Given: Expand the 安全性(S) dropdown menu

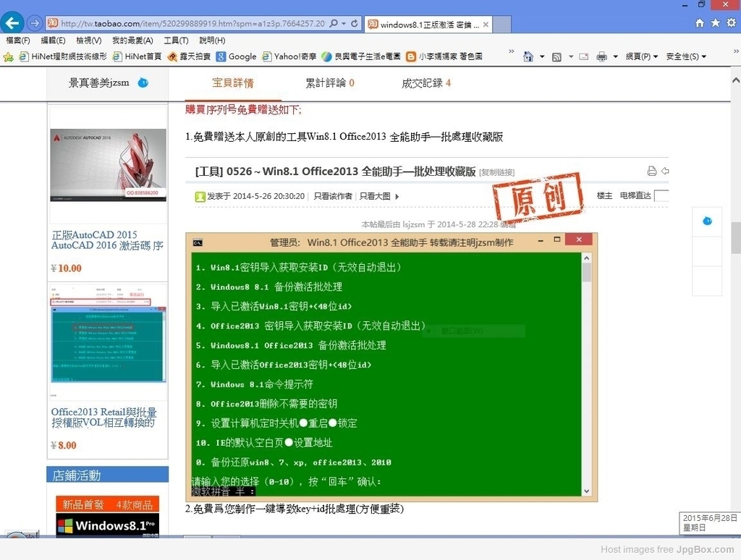Looking at the screenshot, I should 685,56.
